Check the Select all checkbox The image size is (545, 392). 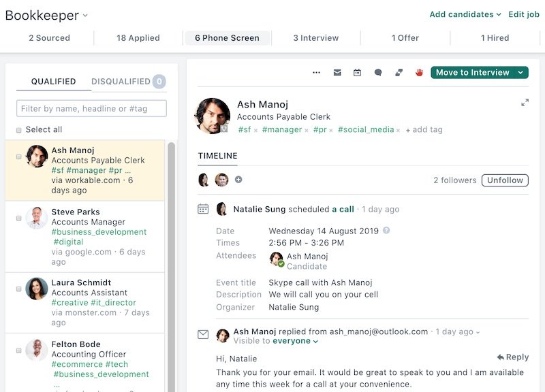[x=19, y=130]
